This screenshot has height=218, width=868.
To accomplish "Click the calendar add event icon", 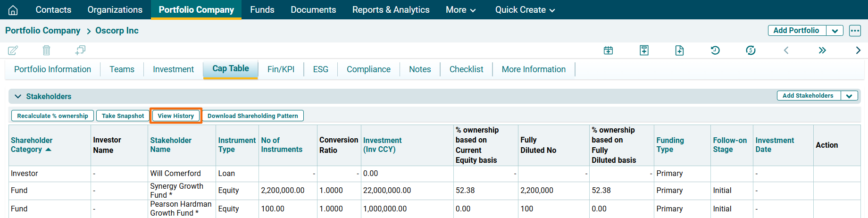I will coord(608,50).
